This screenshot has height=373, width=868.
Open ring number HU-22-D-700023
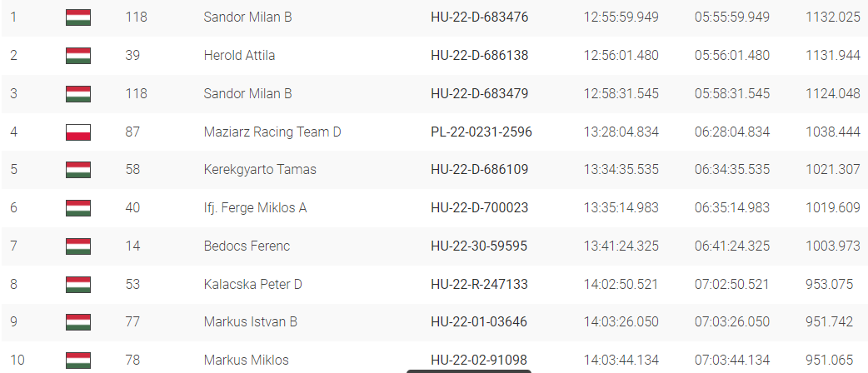coord(479,207)
